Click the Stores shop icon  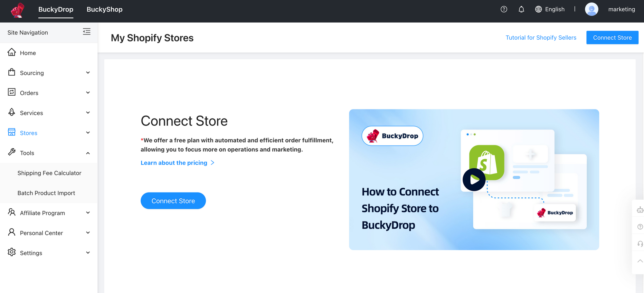coord(12,132)
